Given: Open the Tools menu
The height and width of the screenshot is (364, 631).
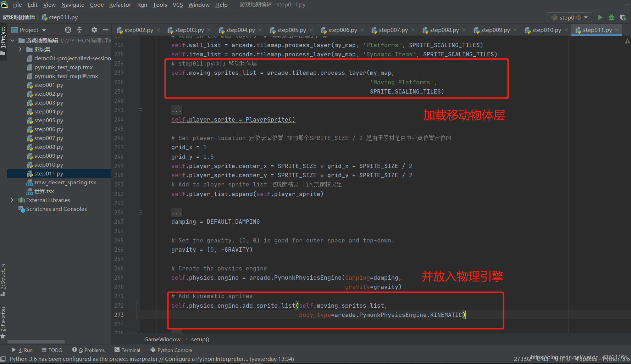Looking at the screenshot, I should coord(160,5).
